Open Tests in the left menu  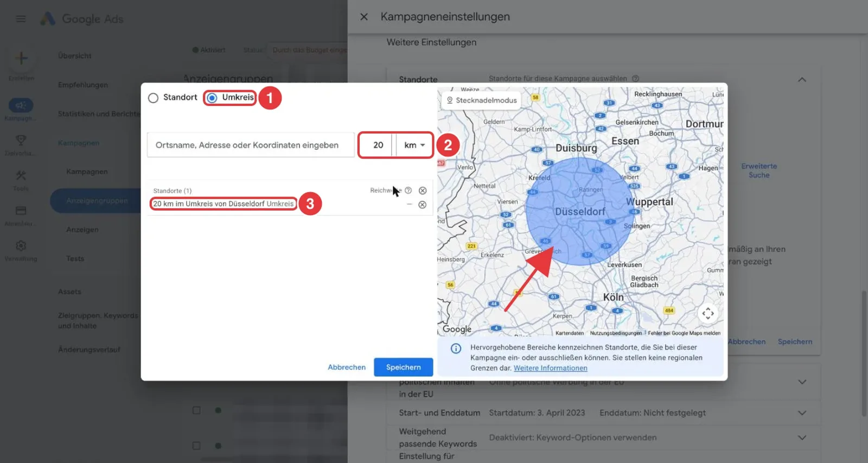click(x=75, y=259)
